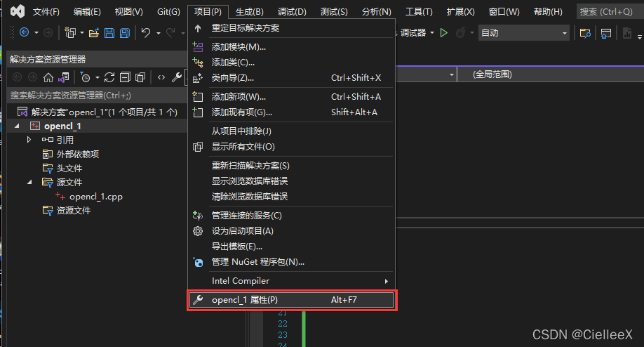Select opencl_1.cpp in the tree

click(x=96, y=197)
